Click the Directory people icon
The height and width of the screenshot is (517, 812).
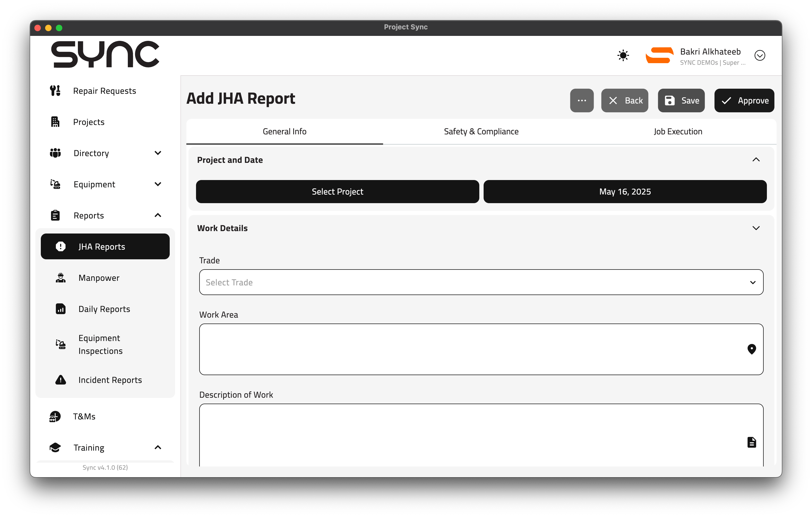[x=55, y=153]
